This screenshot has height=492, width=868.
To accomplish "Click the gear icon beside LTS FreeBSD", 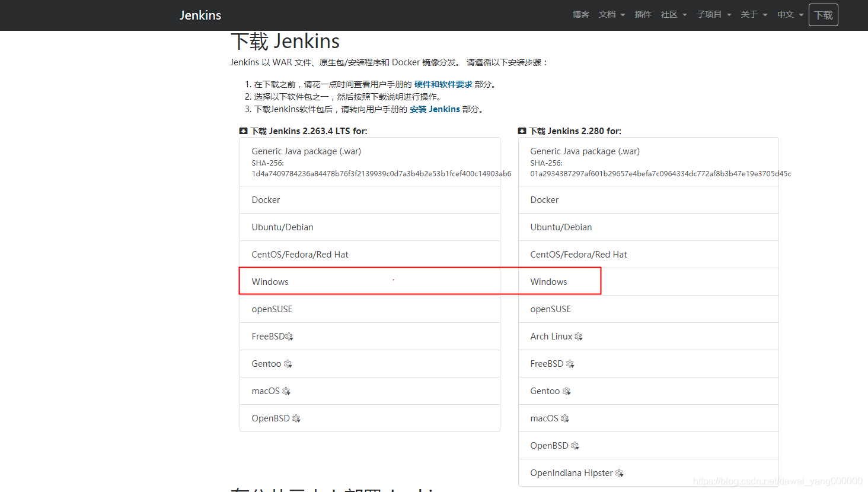I will [x=289, y=337].
